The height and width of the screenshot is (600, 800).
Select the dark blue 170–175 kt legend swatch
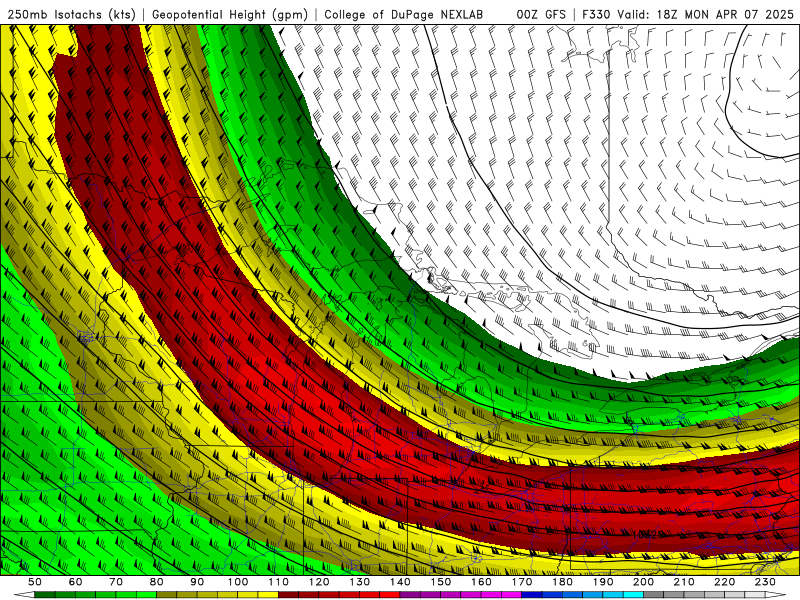[532, 595]
